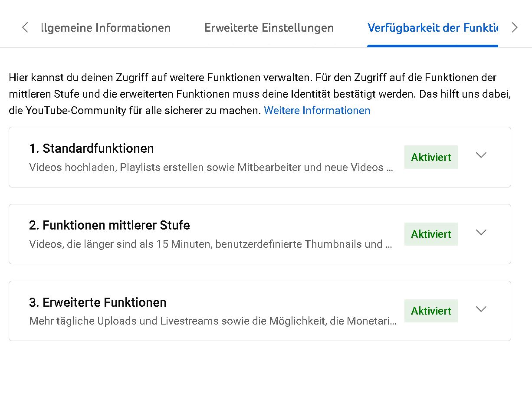
Task: Click the '1. Standardfunktionen' heading
Action: tap(91, 148)
